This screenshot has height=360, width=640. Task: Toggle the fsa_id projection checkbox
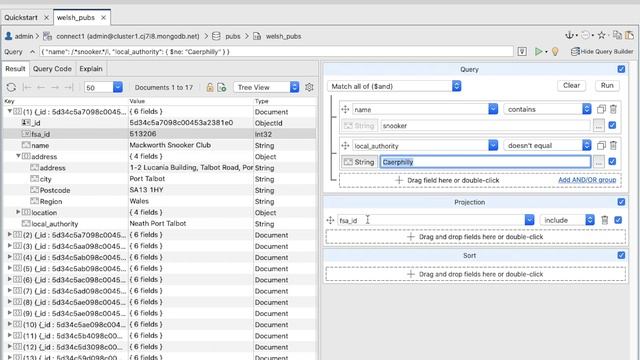618,220
